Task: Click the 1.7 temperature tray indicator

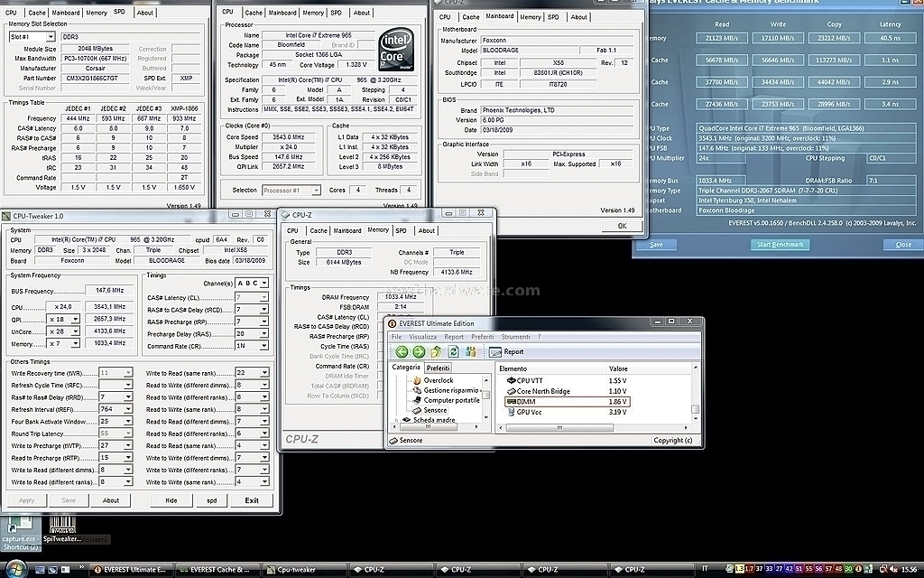Action: pos(749,569)
